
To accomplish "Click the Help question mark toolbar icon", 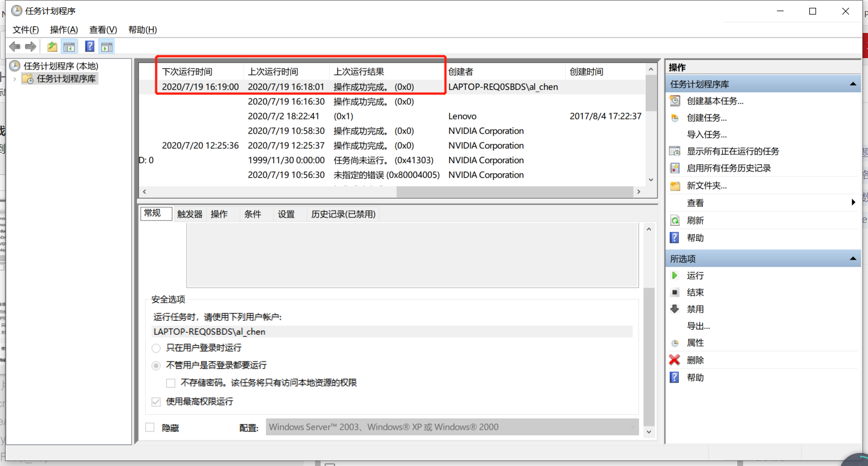I will [x=89, y=46].
